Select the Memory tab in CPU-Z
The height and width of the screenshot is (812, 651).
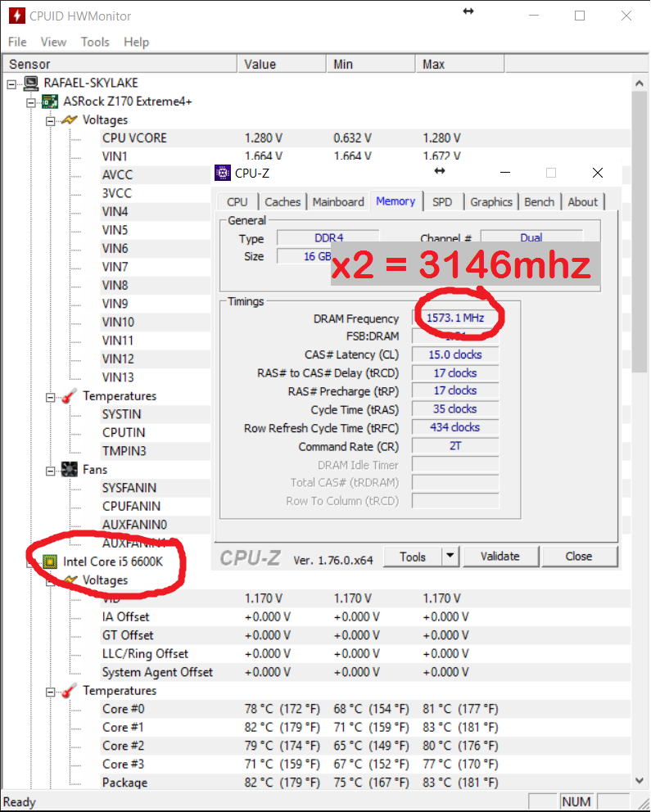pos(396,201)
